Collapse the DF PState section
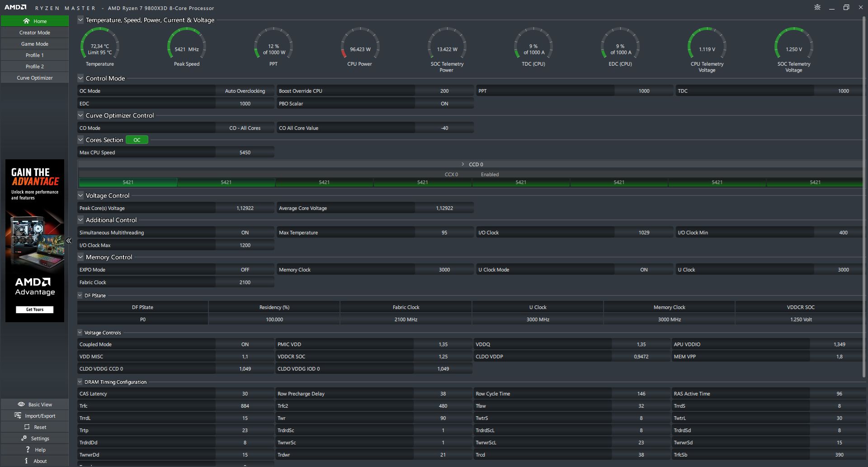The image size is (868, 467). click(80, 295)
